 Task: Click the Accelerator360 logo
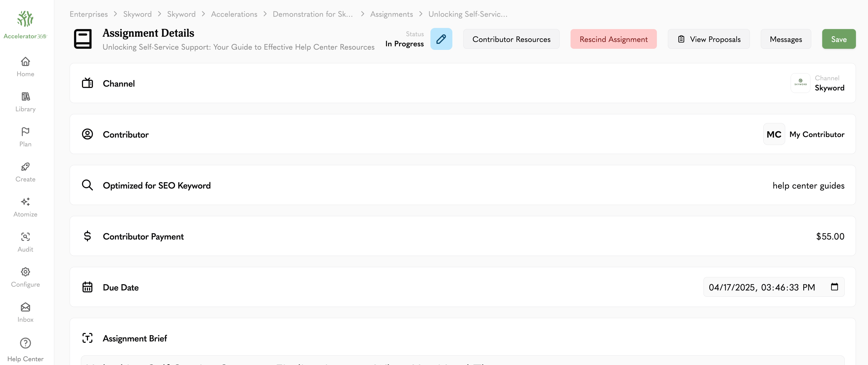point(25,25)
